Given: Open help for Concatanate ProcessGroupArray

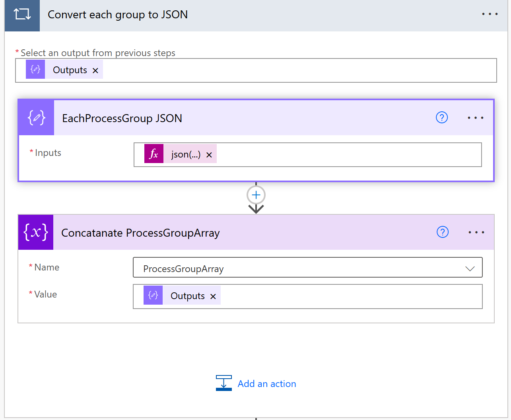Looking at the screenshot, I should 442,232.
